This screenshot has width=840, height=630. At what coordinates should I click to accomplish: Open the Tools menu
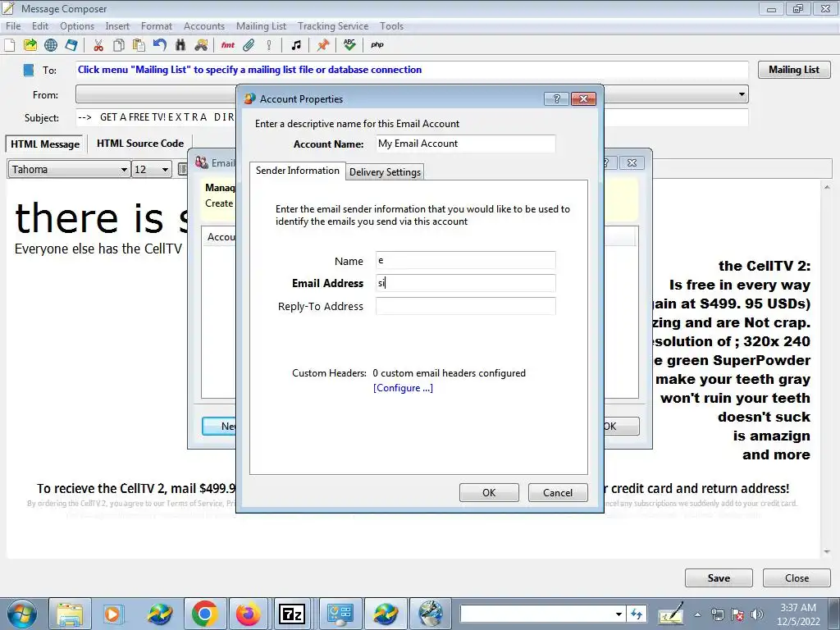coord(391,26)
